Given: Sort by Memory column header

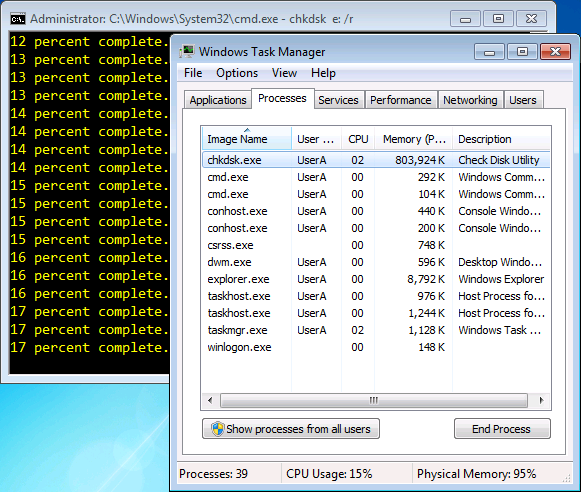Looking at the screenshot, I should pyautogui.click(x=414, y=139).
